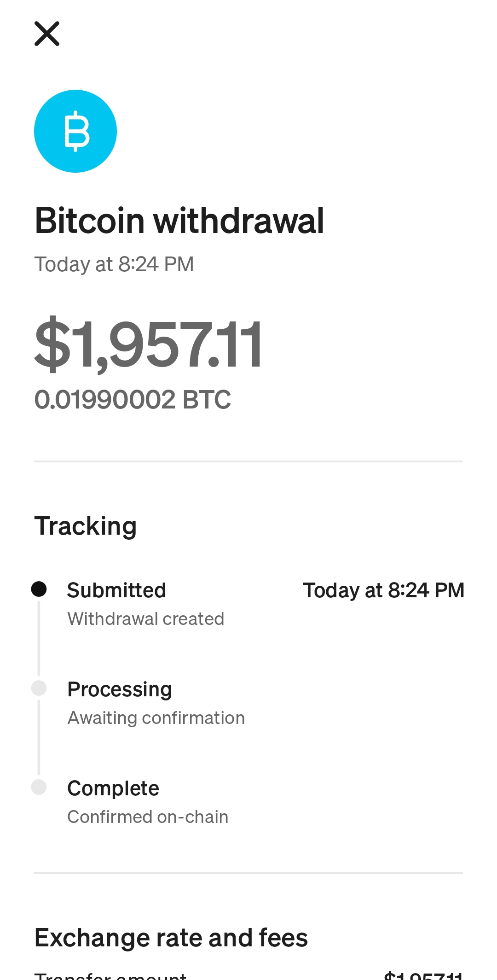Select the Exchange rate and fees heading
This screenshot has width=497, height=980.
(171, 938)
